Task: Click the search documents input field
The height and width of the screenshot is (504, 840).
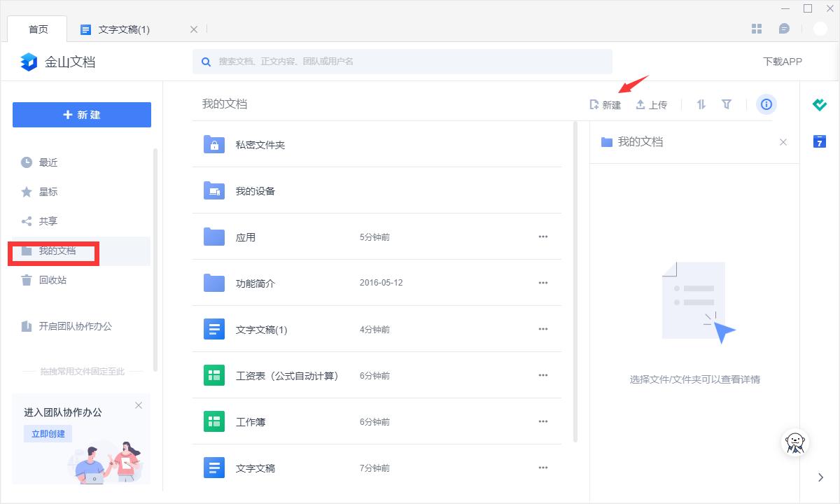Action: pos(402,62)
